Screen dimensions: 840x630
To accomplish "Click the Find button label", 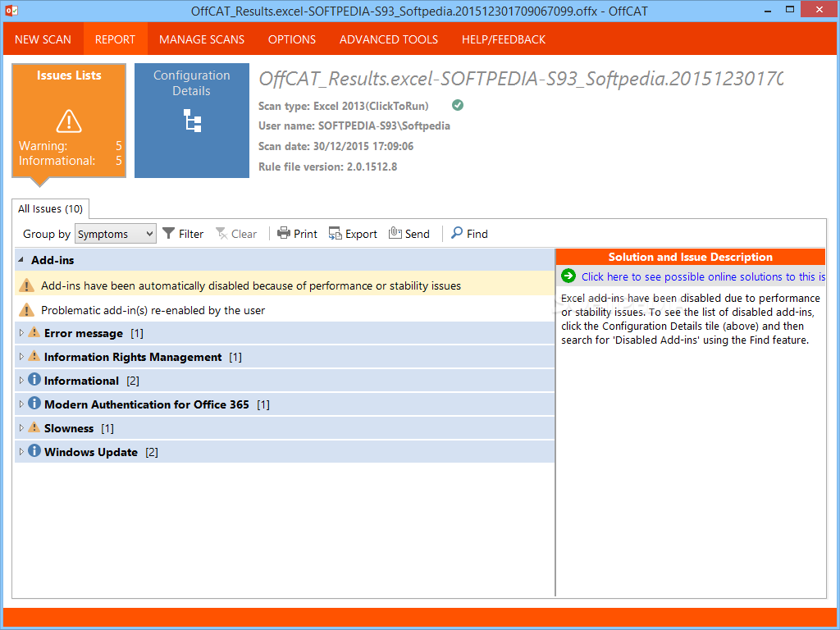I will (477, 234).
